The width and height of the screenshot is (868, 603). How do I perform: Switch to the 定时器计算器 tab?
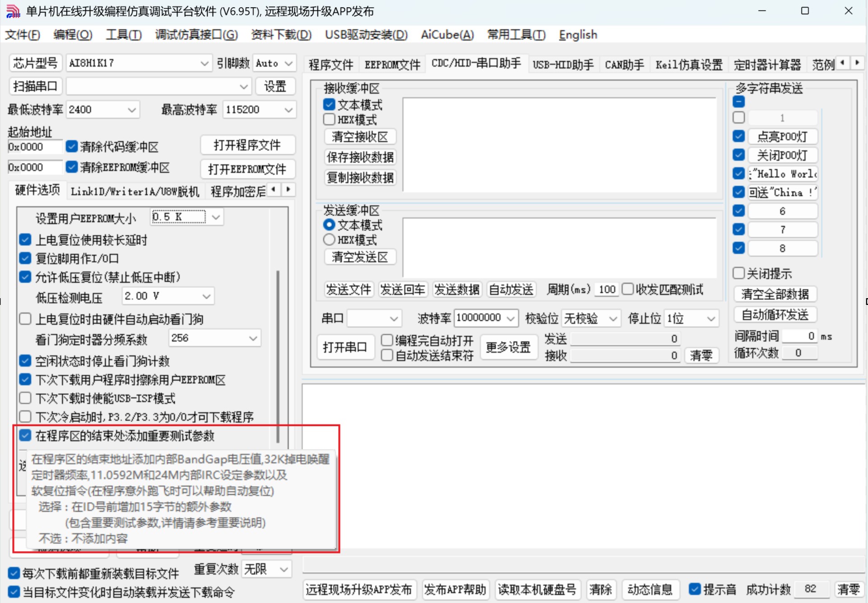coord(767,65)
